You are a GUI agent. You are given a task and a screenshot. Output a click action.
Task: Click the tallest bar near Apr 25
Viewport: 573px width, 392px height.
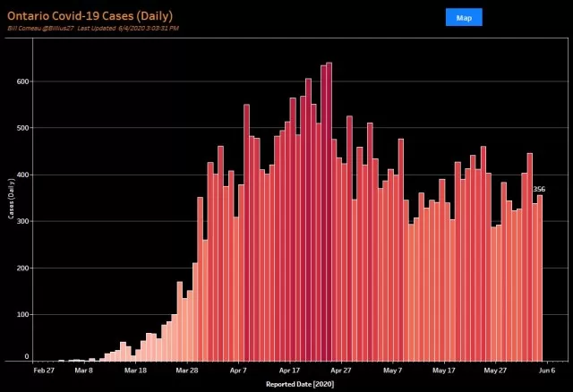click(x=329, y=211)
